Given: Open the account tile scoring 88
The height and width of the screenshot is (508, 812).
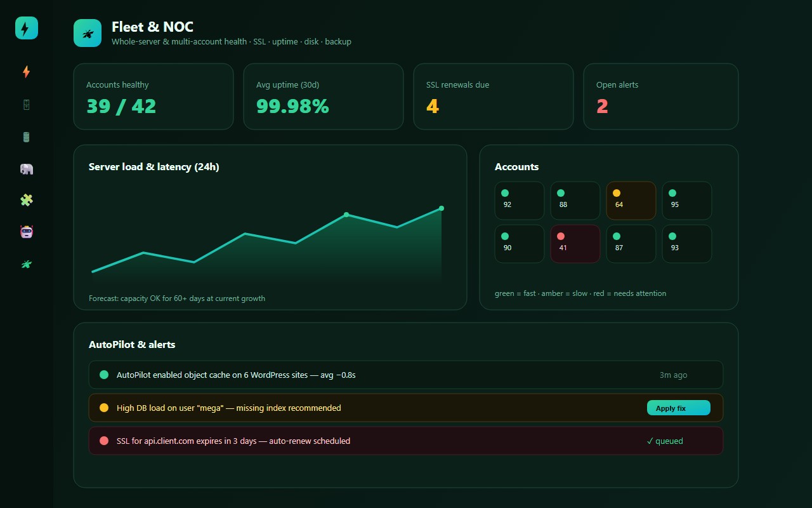Looking at the screenshot, I should 575,201.
